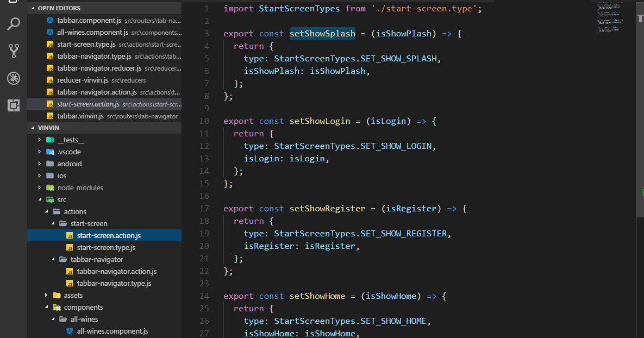Open the Debug view icon
The width and height of the screenshot is (644, 338).
coord(14,78)
